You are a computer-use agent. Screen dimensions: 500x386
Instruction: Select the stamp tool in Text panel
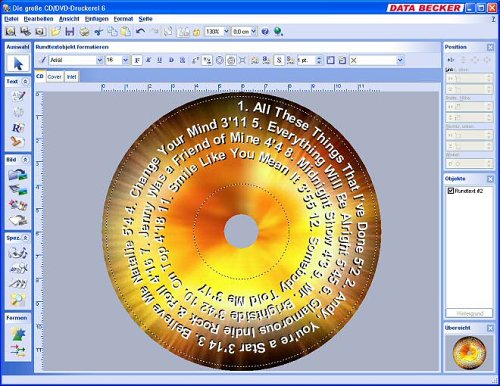pyautogui.click(x=18, y=142)
